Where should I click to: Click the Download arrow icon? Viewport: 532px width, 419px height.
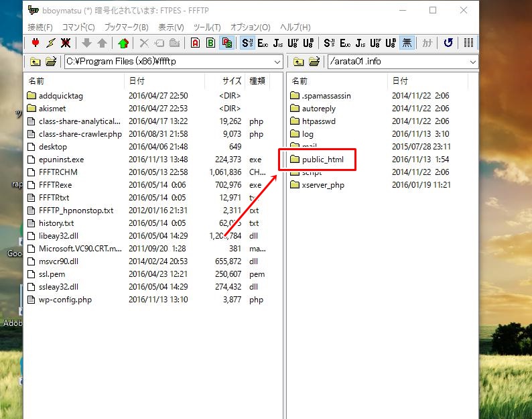87,43
